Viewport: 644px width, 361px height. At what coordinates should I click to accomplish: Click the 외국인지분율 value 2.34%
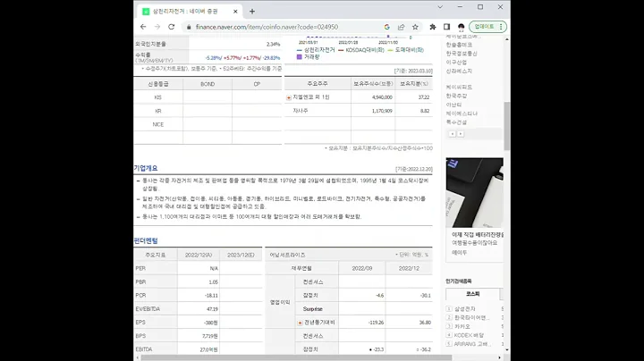pos(273,45)
